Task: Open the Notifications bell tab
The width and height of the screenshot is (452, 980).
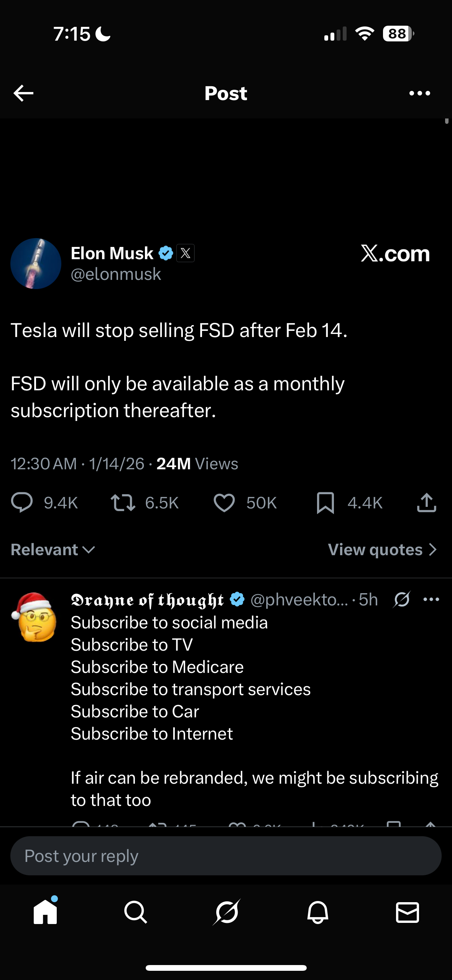Action: click(317, 912)
